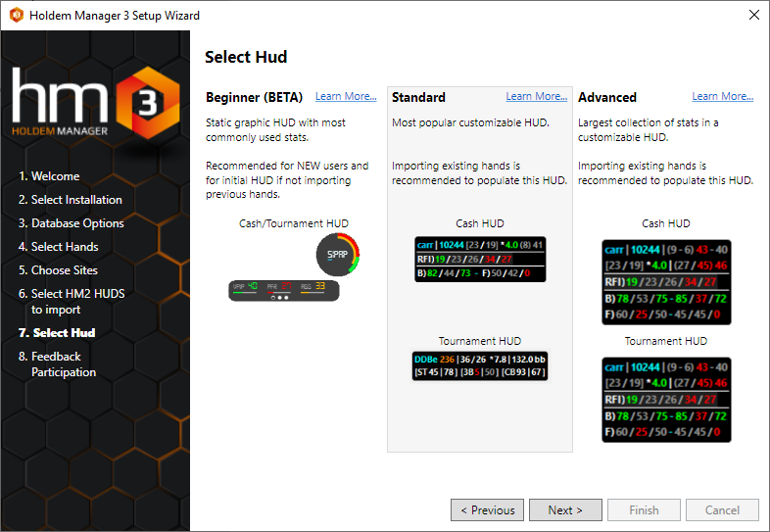Close the Setup Wizard window
The image size is (770, 532).
tap(754, 16)
